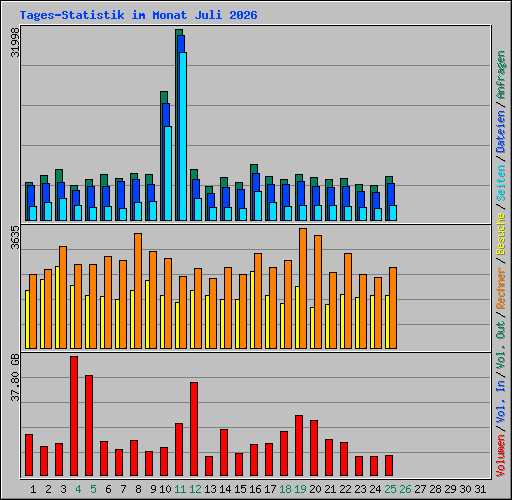Viewport: 512px width, 500px height.
Task: Select the day 19 orange Rechner bar
Action: pyautogui.click(x=303, y=288)
